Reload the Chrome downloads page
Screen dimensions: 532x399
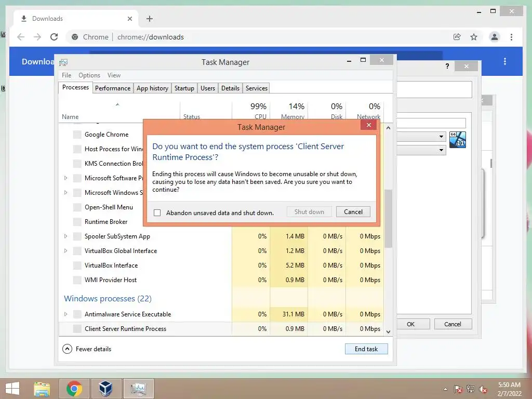coord(54,37)
